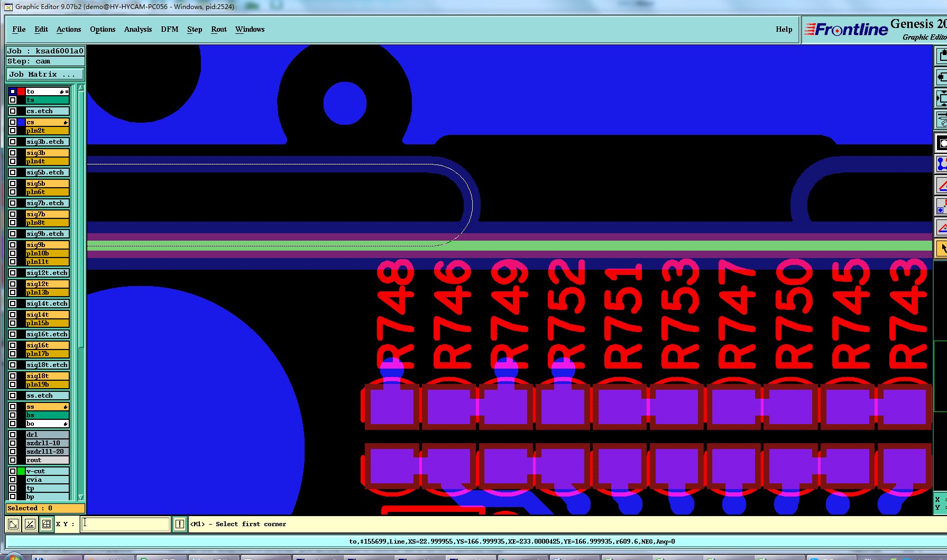Select the bs layer name
947x560 pixels.
(x=47, y=415)
